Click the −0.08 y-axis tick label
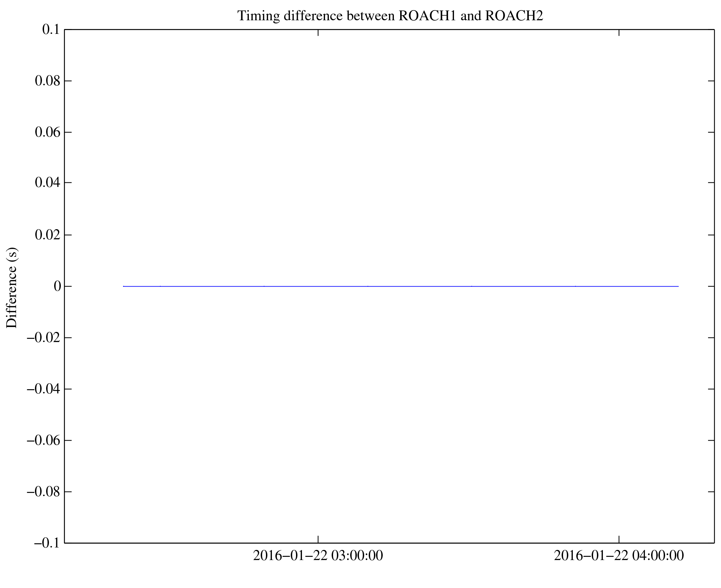This screenshot has height=588, width=721. click(x=44, y=492)
